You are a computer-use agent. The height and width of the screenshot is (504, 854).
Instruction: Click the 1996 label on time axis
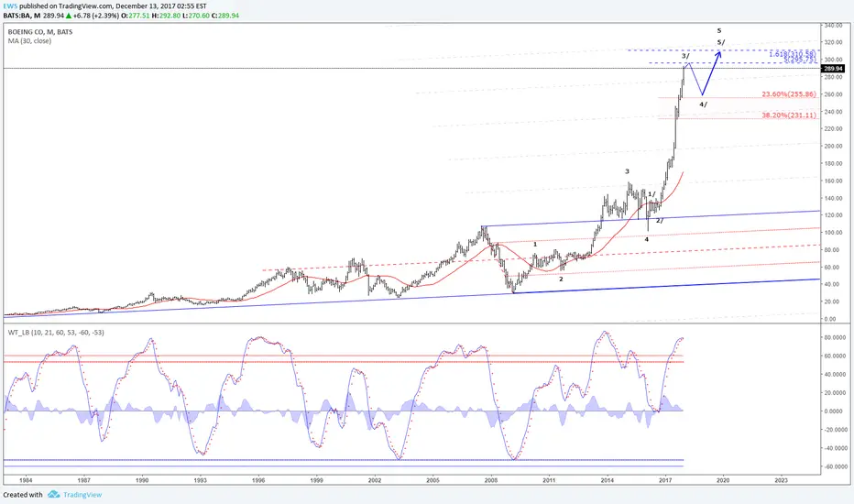pyautogui.click(x=258, y=480)
